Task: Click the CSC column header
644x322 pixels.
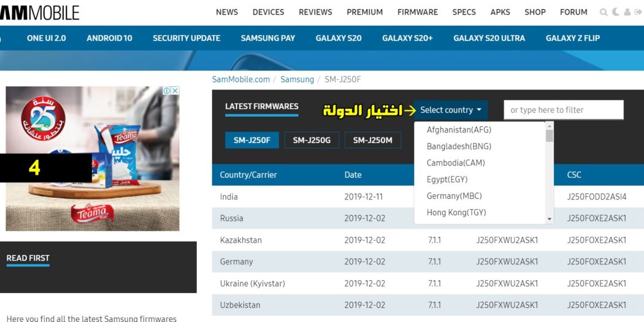Action: (573, 175)
